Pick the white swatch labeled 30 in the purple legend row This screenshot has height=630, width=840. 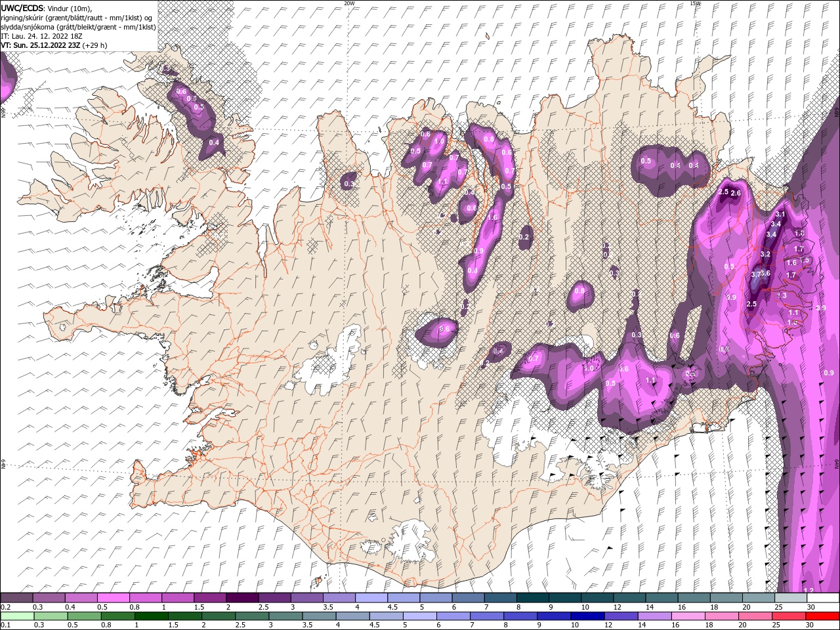pyautogui.click(x=823, y=598)
